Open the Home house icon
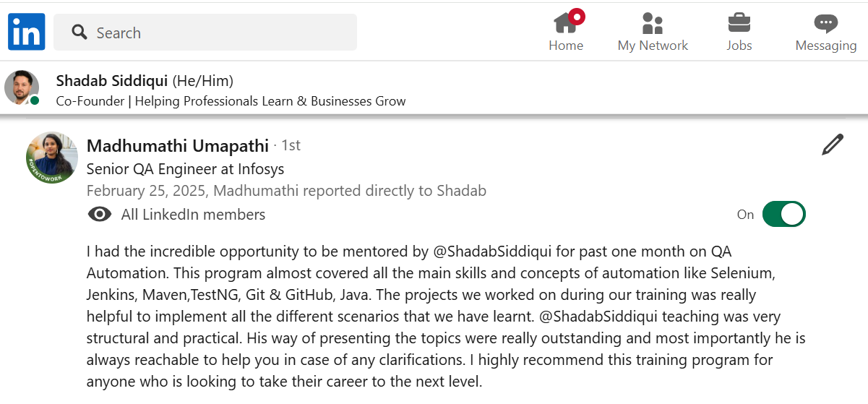The width and height of the screenshot is (868, 404). pos(564,24)
